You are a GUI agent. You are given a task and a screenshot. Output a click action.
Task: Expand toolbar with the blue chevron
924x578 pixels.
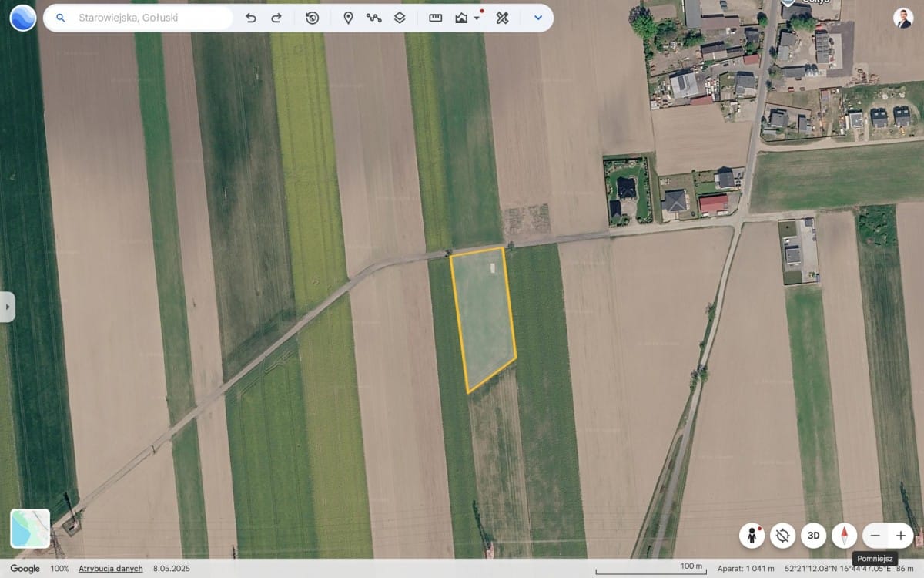tap(538, 18)
